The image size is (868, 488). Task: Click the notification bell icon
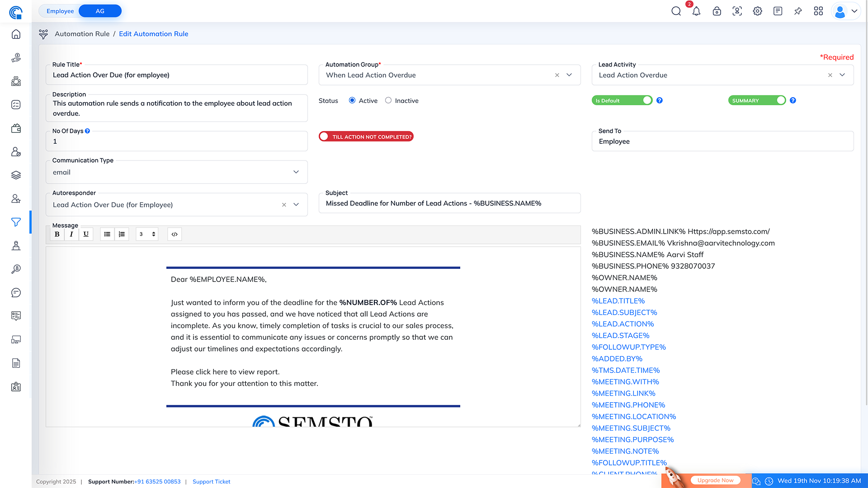[696, 11]
